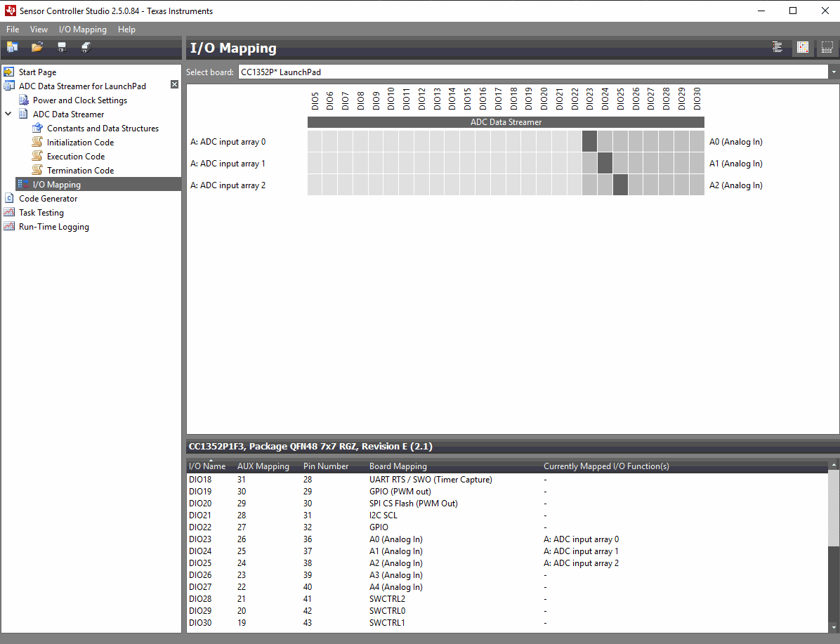This screenshot has height=644, width=840.
Task: Click the Run-Time Logging chart icon
Action: coord(9,226)
